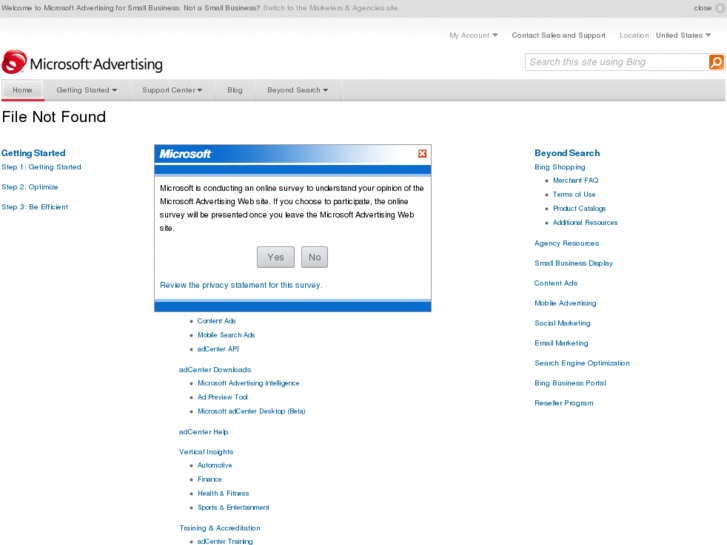Open Bing Business Portal link
This screenshot has width=727, height=545.
pos(570,383)
